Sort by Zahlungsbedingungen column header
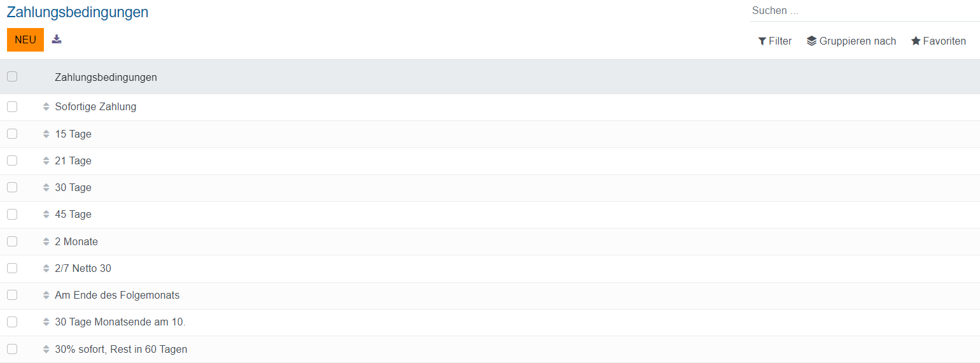This screenshot has height=363, width=980. click(x=106, y=78)
